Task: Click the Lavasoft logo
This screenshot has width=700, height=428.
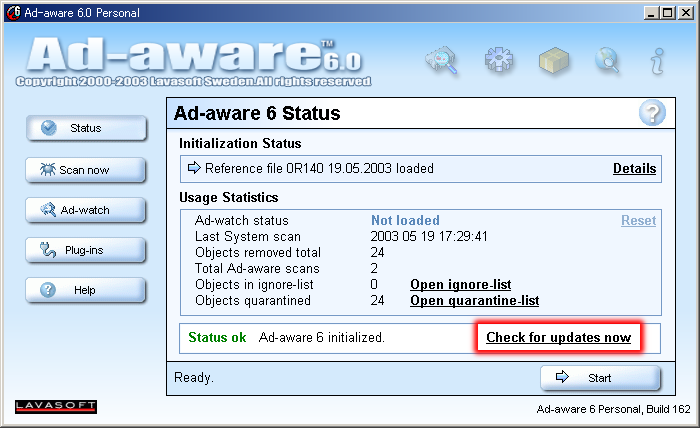Action: tap(56, 407)
